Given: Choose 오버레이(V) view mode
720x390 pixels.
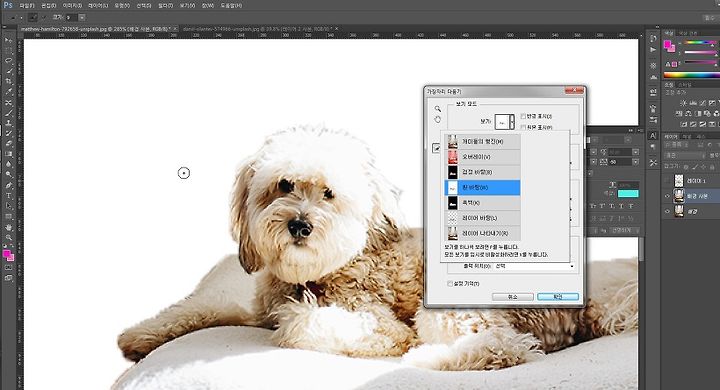Looking at the screenshot, I should (x=483, y=157).
